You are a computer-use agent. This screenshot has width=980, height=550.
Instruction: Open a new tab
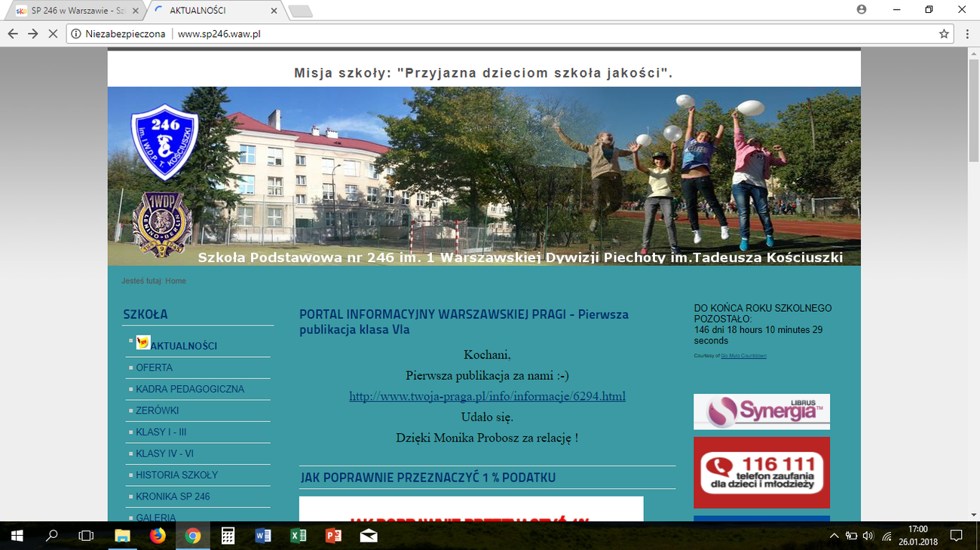(x=300, y=11)
